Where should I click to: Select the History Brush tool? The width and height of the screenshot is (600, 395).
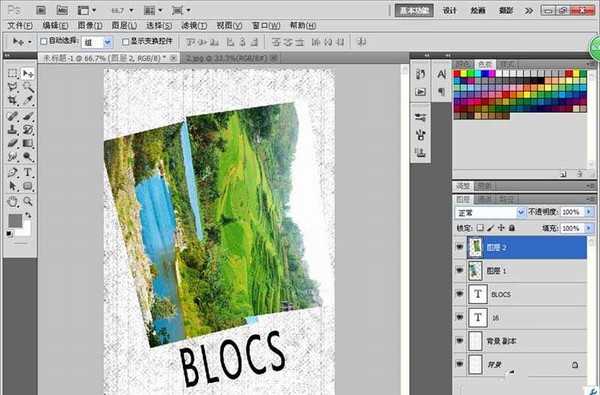[x=28, y=130]
